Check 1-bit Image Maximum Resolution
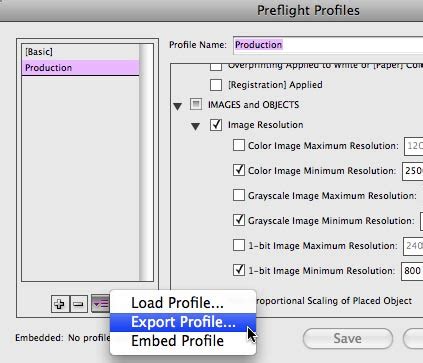423x363 pixels. (x=239, y=245)
